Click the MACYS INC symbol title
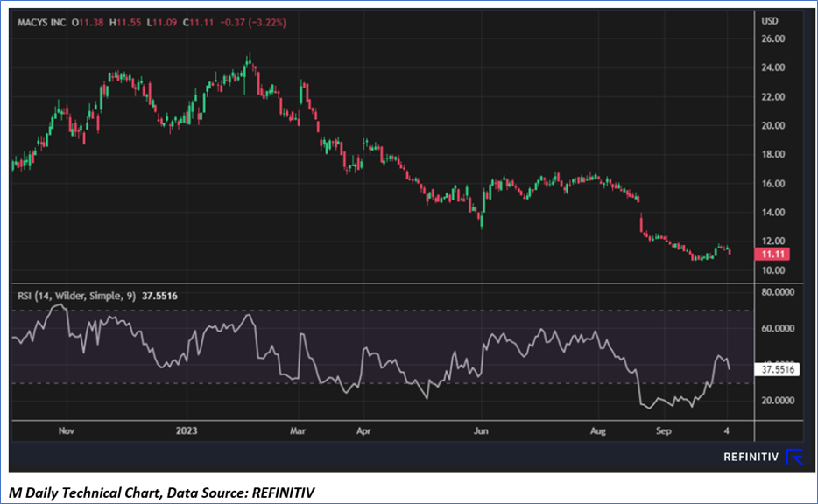 [x=42, y=23]
